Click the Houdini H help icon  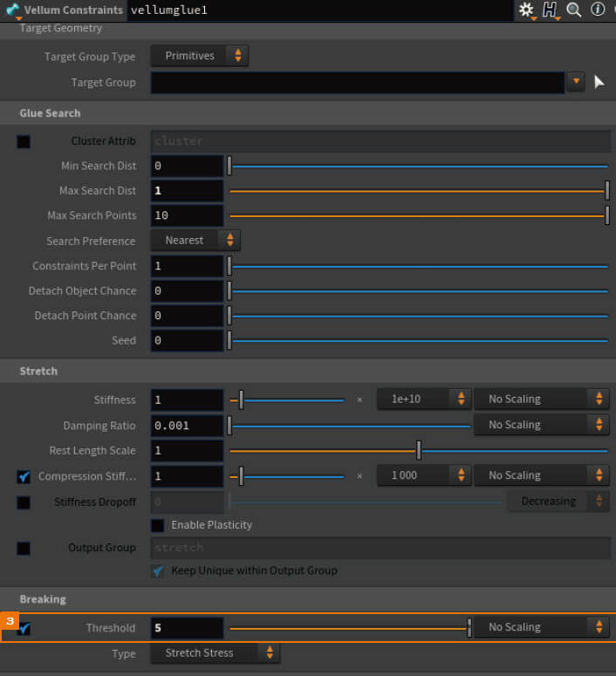(550, 10)
